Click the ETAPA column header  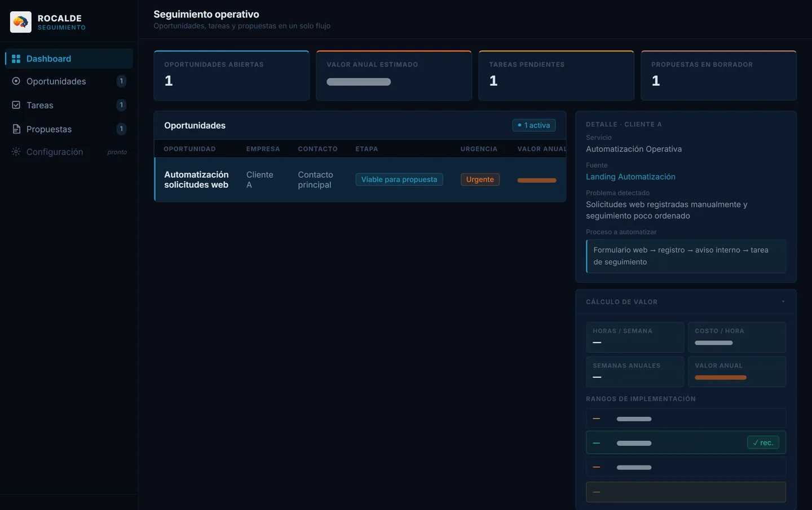[367, 149]
